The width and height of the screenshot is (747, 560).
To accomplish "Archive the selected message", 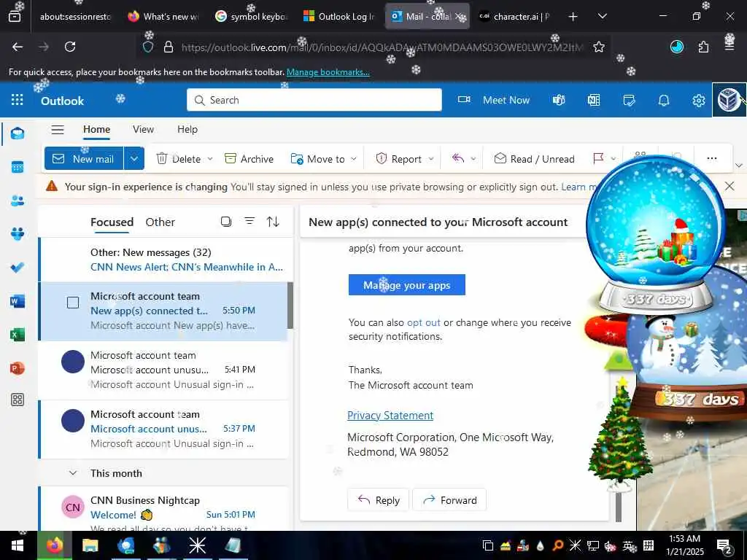I will click(x=249, y=158).
